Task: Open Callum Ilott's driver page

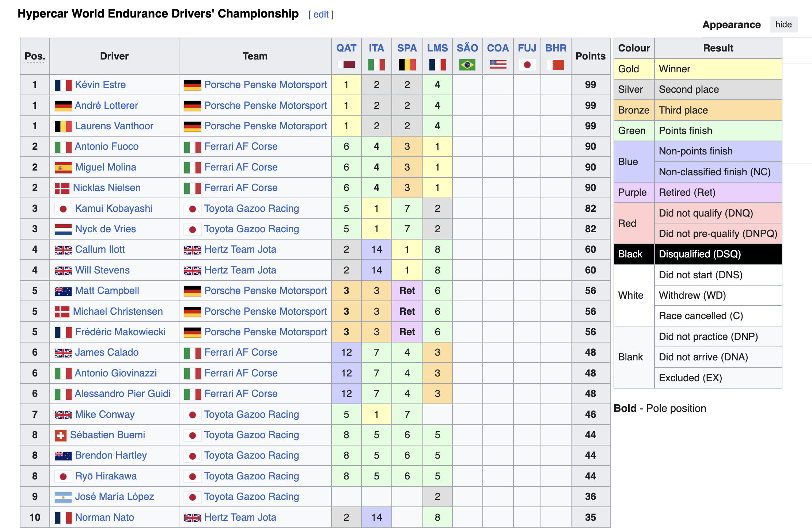Action: tap(100, 249)
